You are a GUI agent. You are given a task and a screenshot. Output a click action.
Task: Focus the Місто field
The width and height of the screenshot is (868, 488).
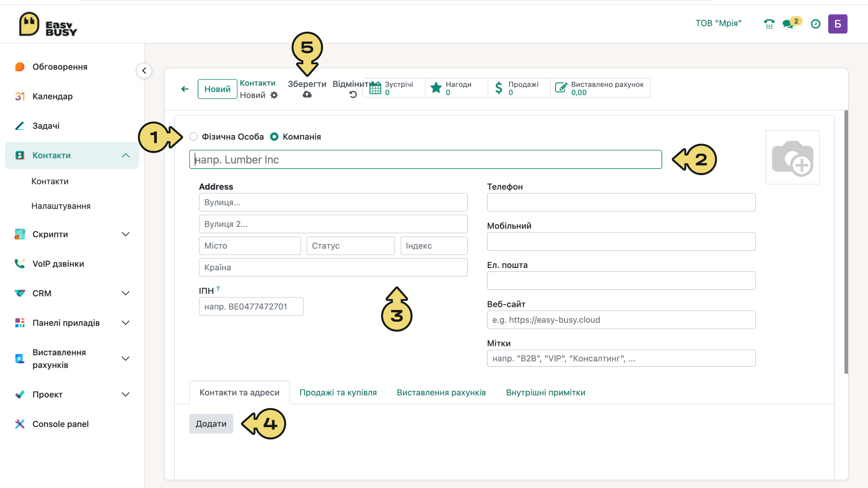coord(250,246)
